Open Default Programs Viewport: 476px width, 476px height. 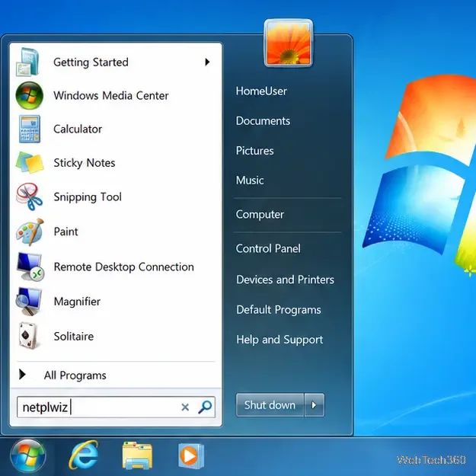pyautogui.click(x=279, y=310)
